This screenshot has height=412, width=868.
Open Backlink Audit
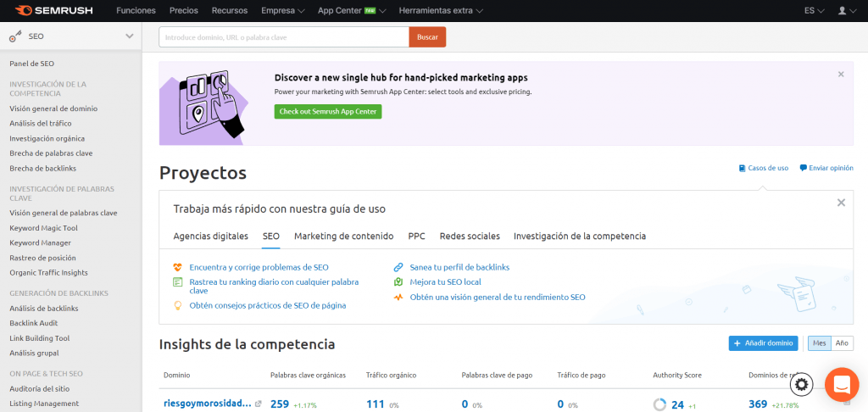tap(34, 323)
